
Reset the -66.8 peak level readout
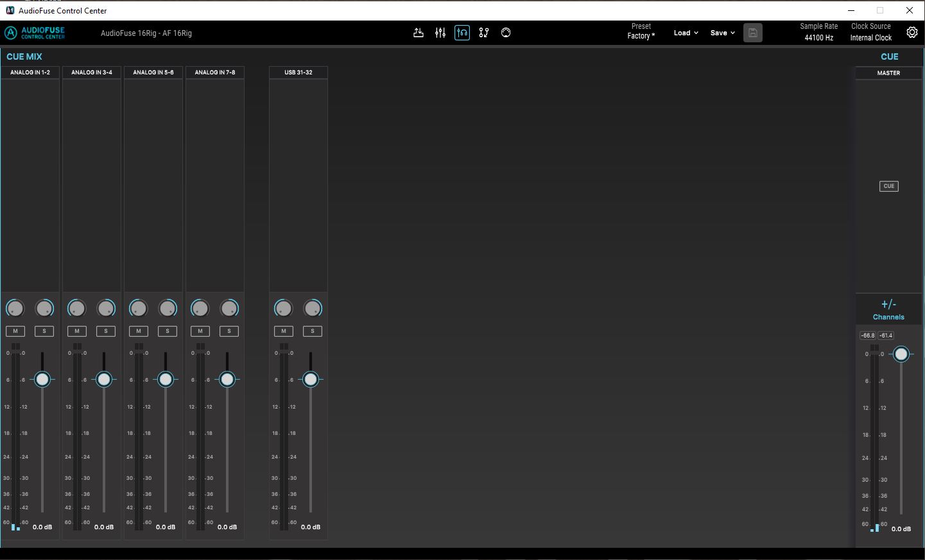[x=867, y=335]
